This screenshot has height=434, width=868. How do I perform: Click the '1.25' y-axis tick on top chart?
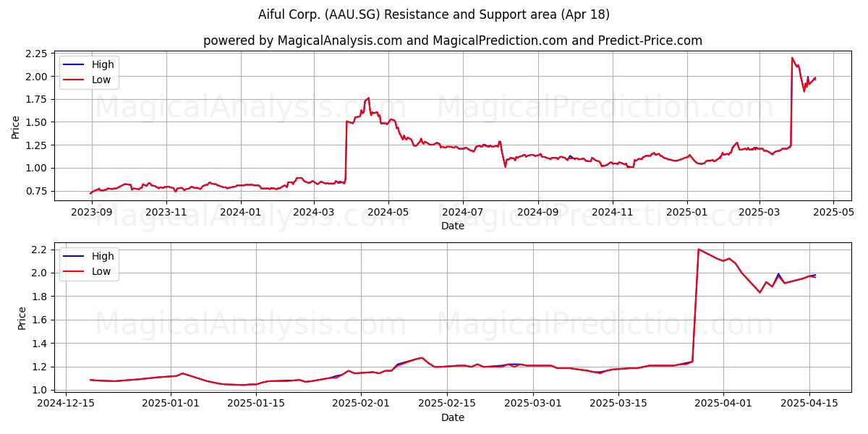[36, 145]
